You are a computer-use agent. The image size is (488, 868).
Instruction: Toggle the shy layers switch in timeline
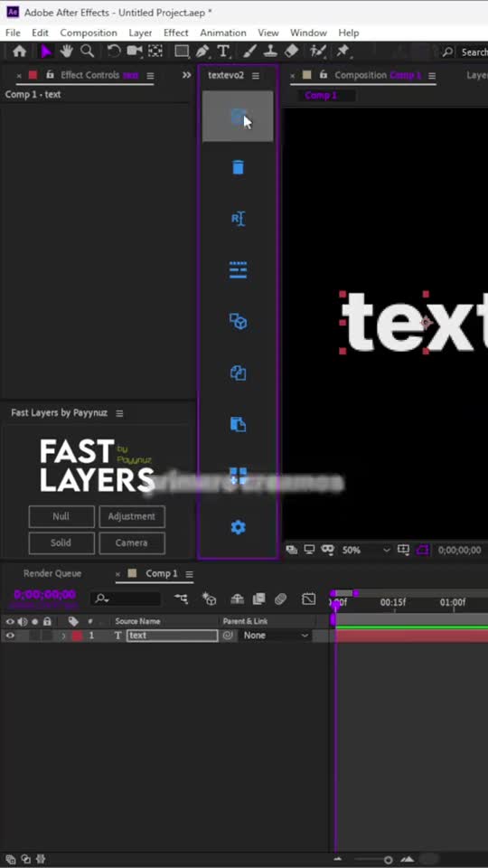[x=238, y=599]
